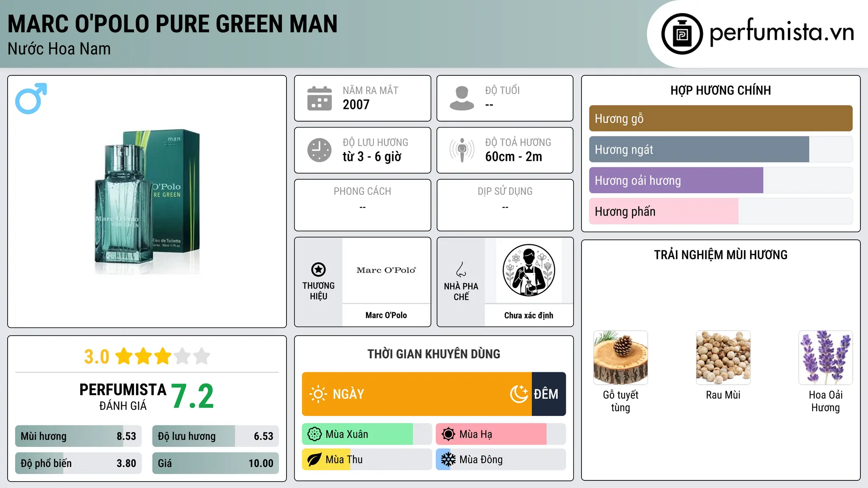Click the Mùa Hạ season bar
The height and width of the screenshot is (488, 868).
point(501,434)
